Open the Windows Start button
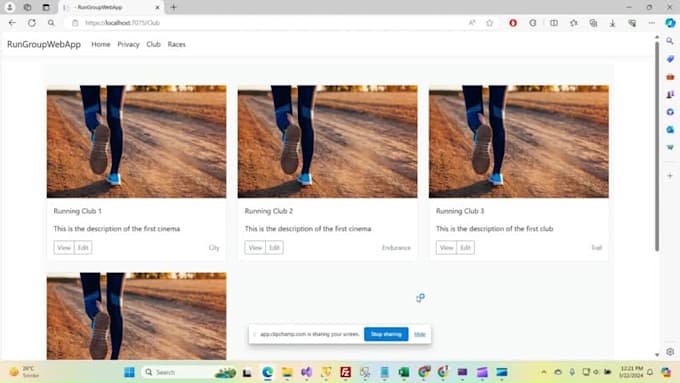680x383 pixels. [x=129, y=372]
